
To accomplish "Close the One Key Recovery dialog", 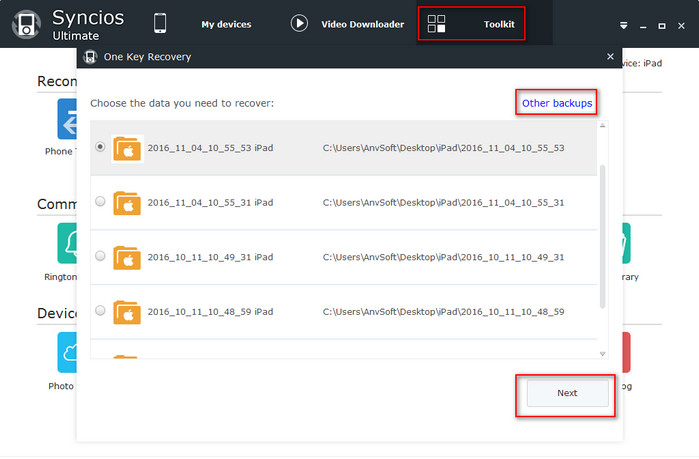I will pyautogui.click(x=610, y=57).
